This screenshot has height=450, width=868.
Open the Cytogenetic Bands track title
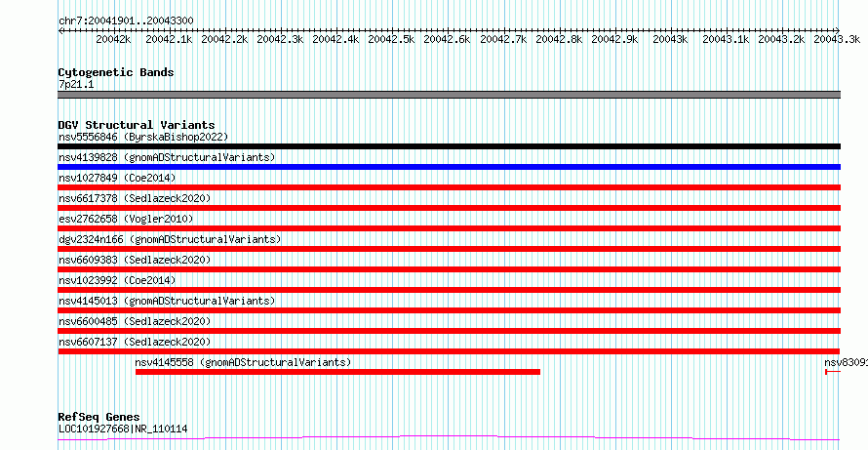116,72
